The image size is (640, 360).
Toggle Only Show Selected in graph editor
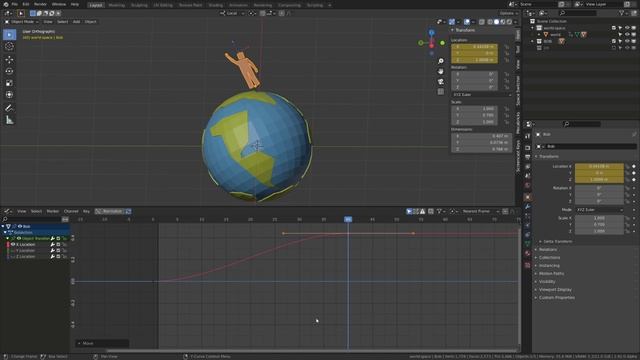click(409, 211)
